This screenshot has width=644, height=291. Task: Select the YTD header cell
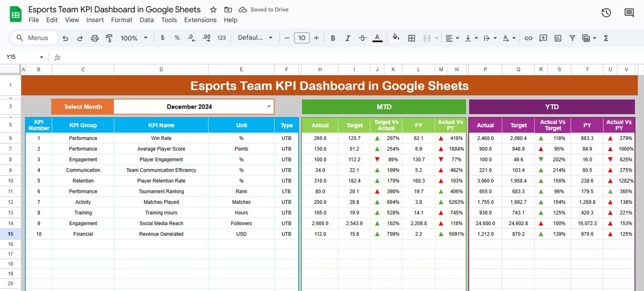coord(552,107)
